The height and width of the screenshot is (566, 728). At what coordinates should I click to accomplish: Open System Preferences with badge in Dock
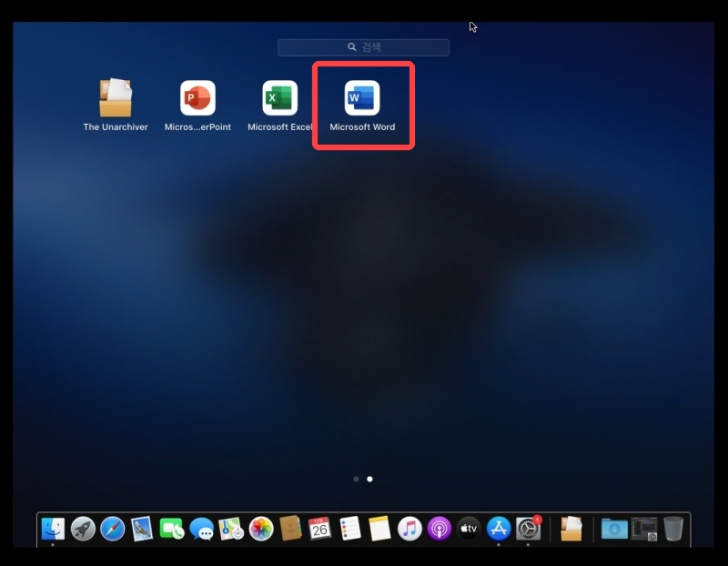pos(529,529)
